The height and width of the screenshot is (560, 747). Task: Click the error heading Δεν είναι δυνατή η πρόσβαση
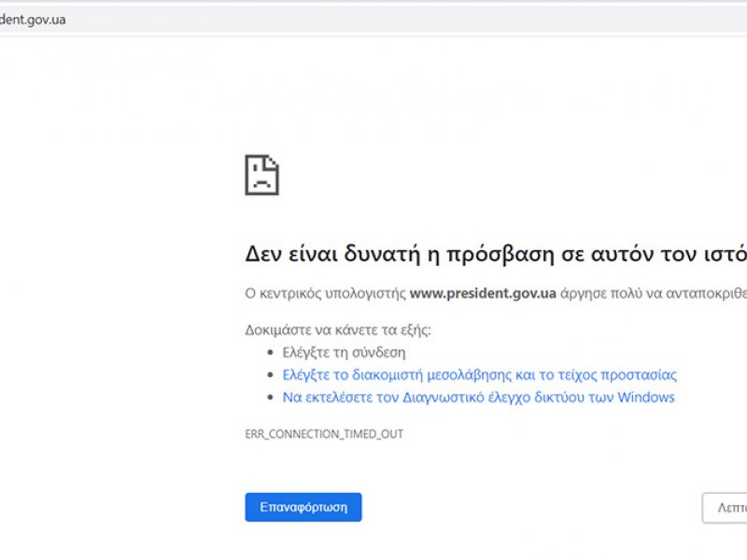pos(496,254)
